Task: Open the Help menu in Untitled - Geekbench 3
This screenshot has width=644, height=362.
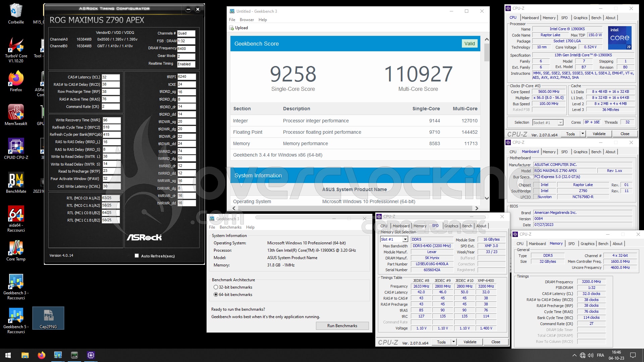Action: 263,20
